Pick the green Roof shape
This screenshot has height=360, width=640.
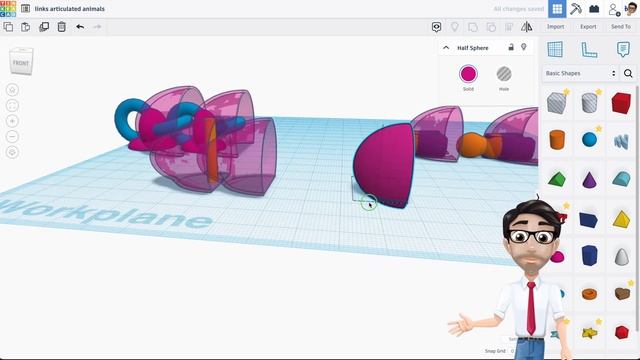point(557,179)
